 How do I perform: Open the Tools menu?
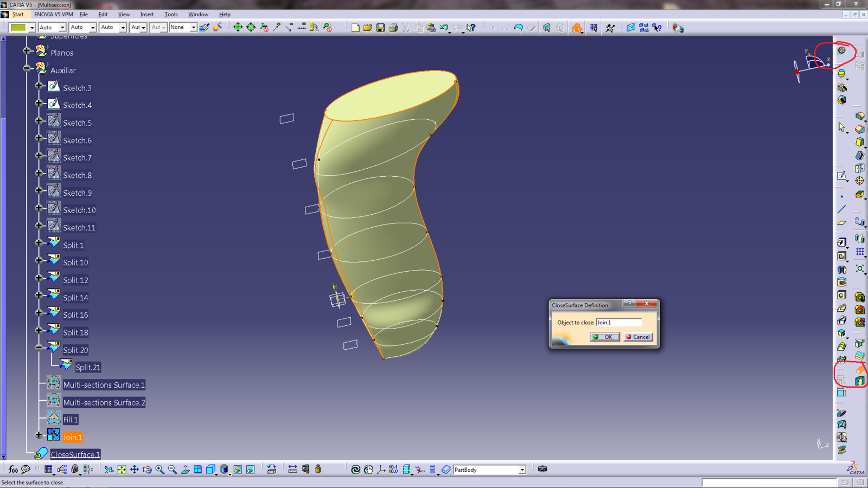(x=171, y=15)
